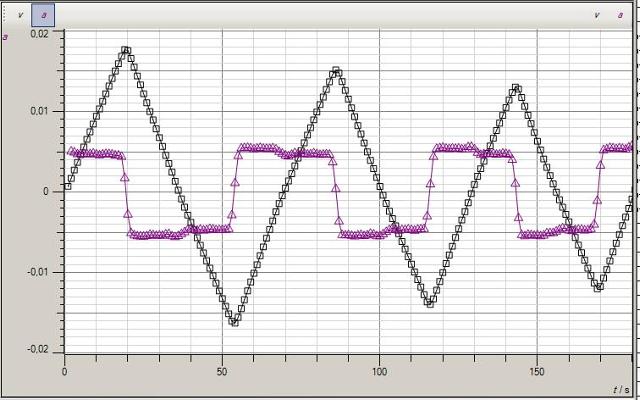The height and width of the screenshot is (400, 640).
Task: Select the "v" curve button in the top-left toolbar
Action: pyautogui.click(x=20, y=15)
